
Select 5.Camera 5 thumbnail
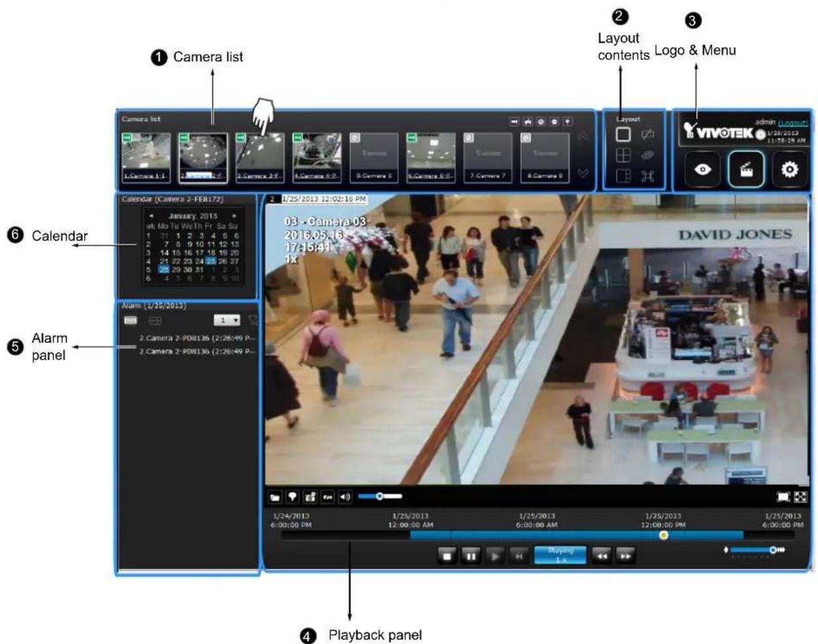(374, 159)
